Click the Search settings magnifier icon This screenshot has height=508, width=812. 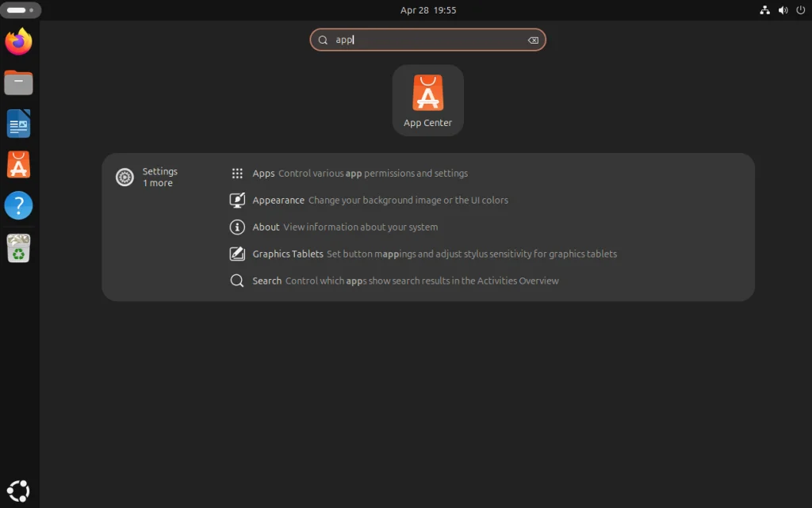[237, 281]
